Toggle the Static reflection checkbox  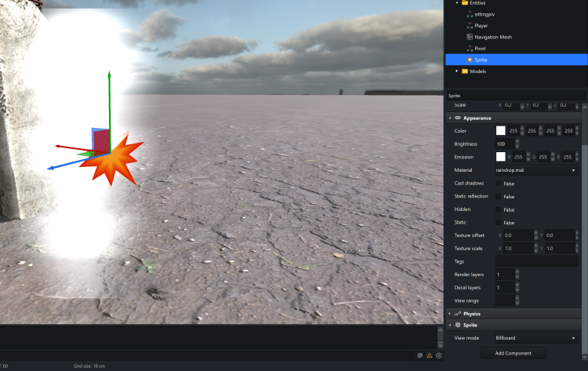click(x=499, y=196)
